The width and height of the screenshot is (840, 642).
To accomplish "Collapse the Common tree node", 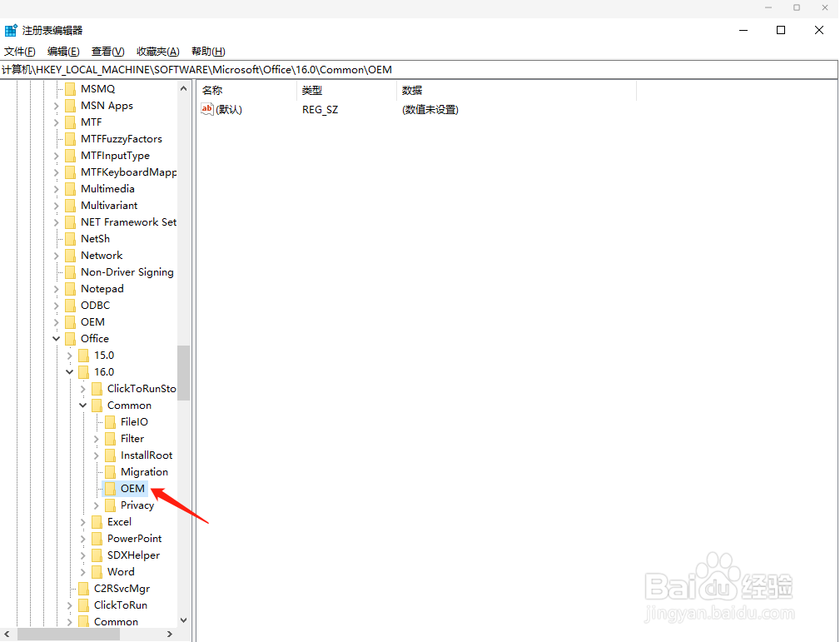I will point(82,405).
